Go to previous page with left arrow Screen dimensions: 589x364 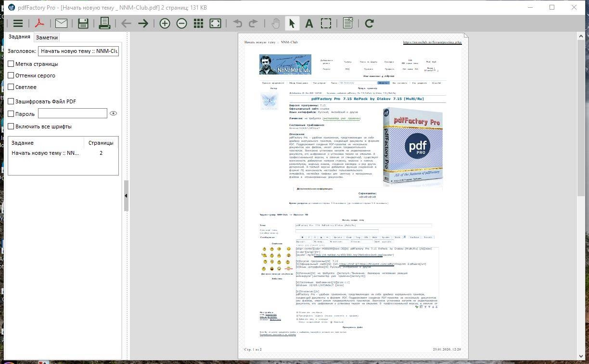(x=126, y=23)
